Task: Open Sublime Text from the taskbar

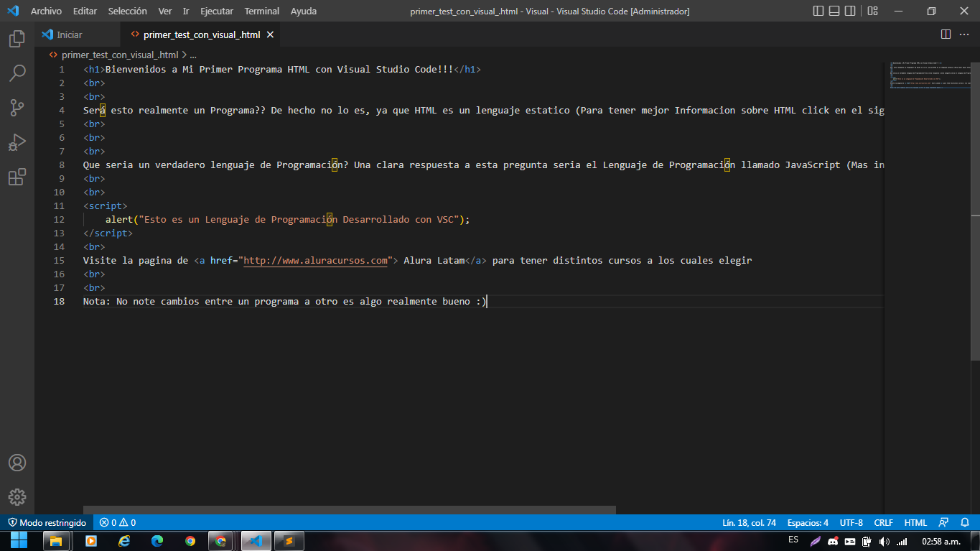Action: 289,541
